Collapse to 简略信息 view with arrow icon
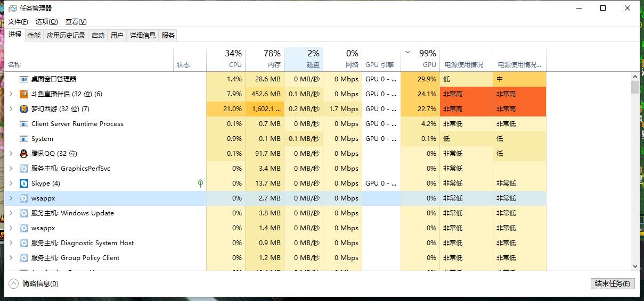This screenshot has height=301, width=644. (14, 283)
